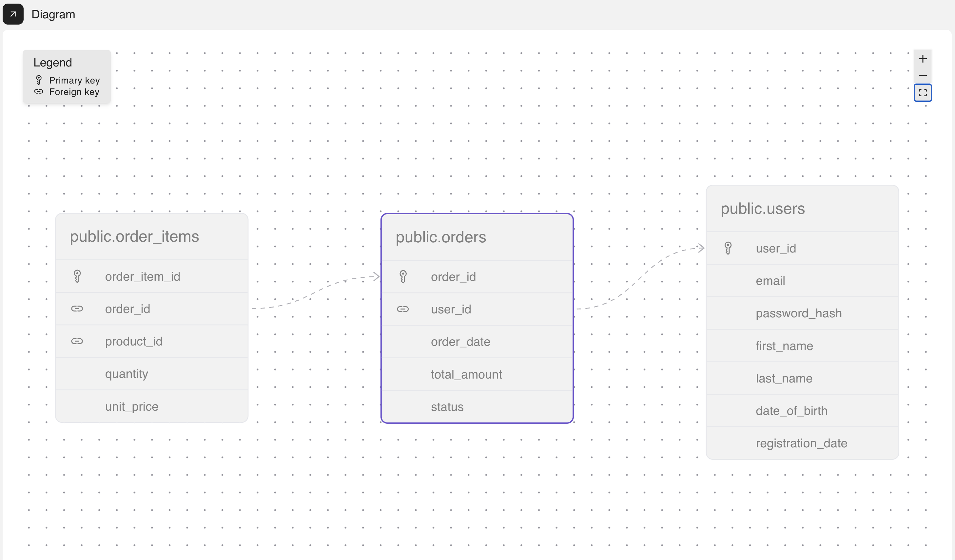Click the foreign key icon next to user_id
This screenshot has height=560, width=955.
coord(403,309)
